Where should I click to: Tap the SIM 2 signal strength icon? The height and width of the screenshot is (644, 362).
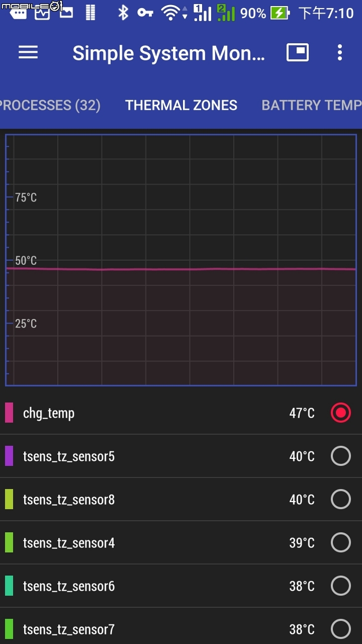(226, 13)
